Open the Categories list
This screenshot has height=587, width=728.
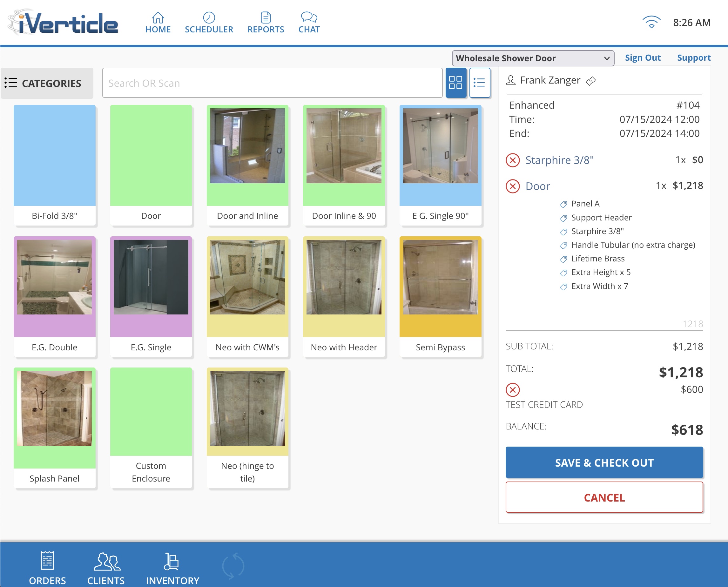click(47, 83)
